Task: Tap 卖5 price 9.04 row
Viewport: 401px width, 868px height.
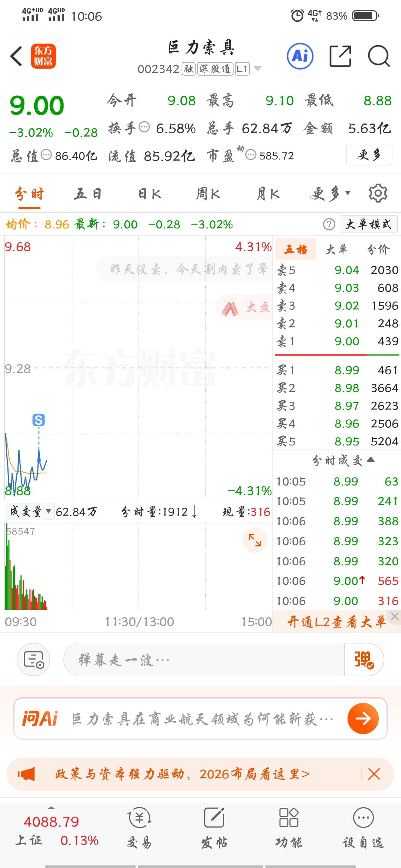Action: [x=337, y=270]
